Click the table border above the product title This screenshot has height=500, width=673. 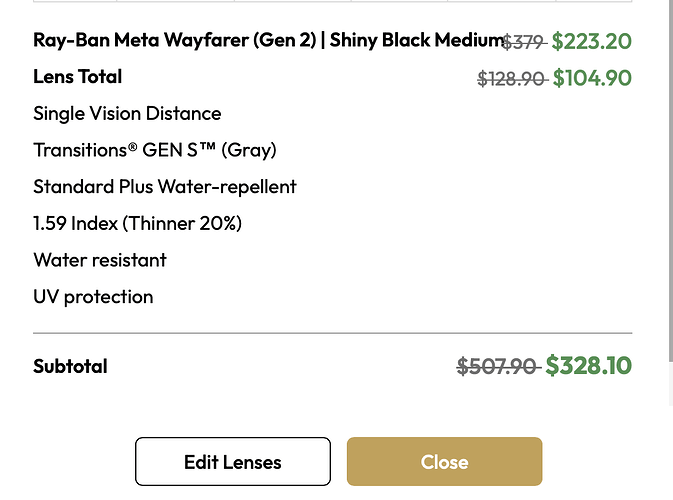pos(332,1)
